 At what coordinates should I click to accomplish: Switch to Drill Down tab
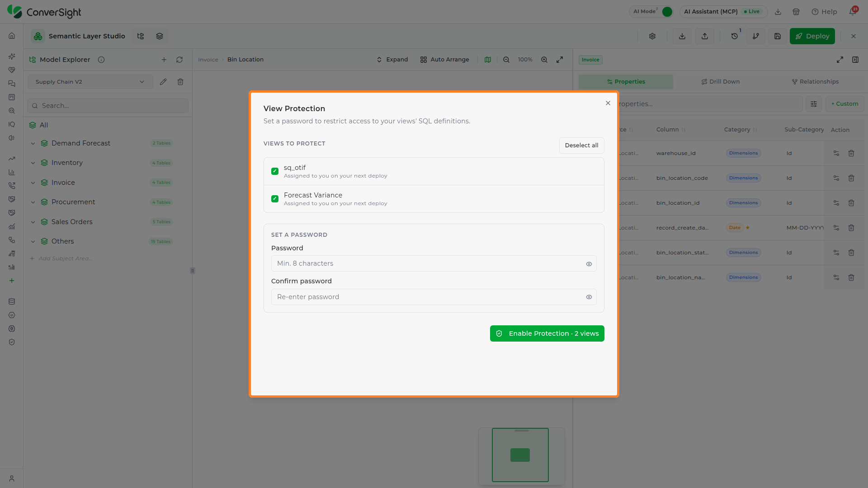[x=720, y=82]
